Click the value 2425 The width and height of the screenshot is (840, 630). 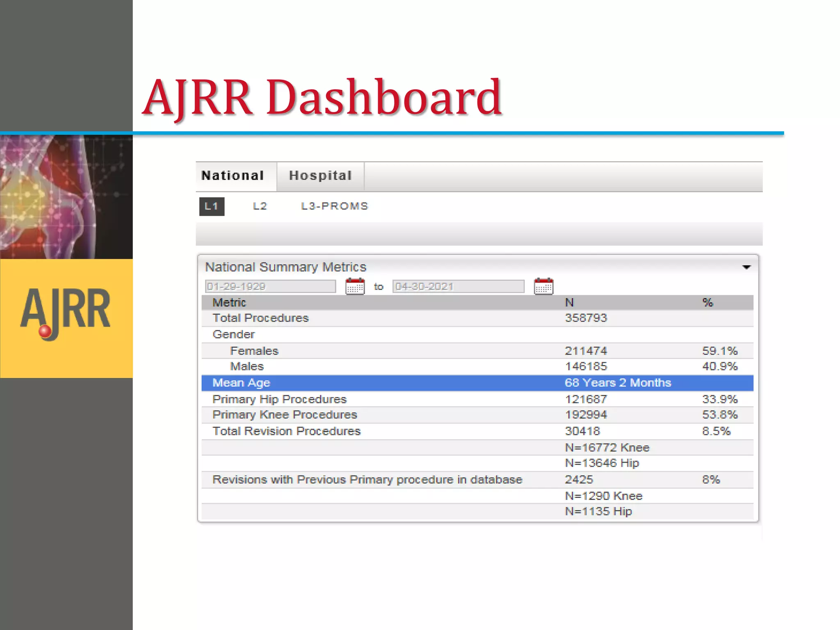(579, 479)
